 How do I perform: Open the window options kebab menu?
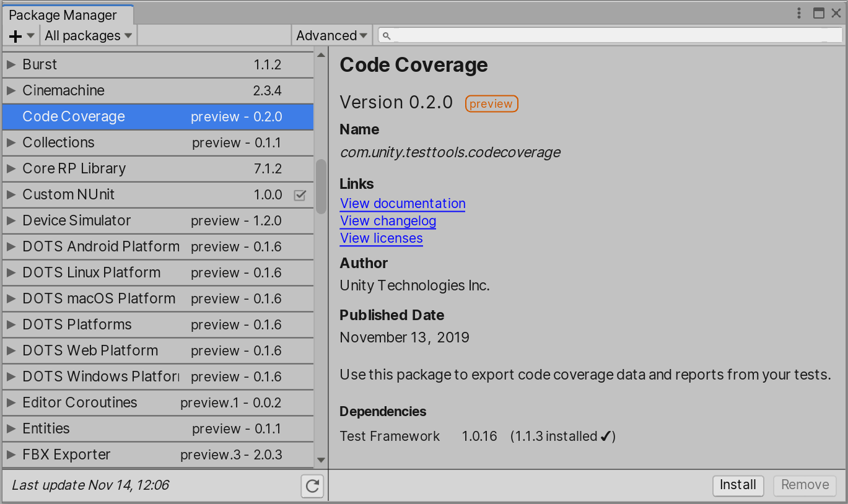tap(799, 13)
